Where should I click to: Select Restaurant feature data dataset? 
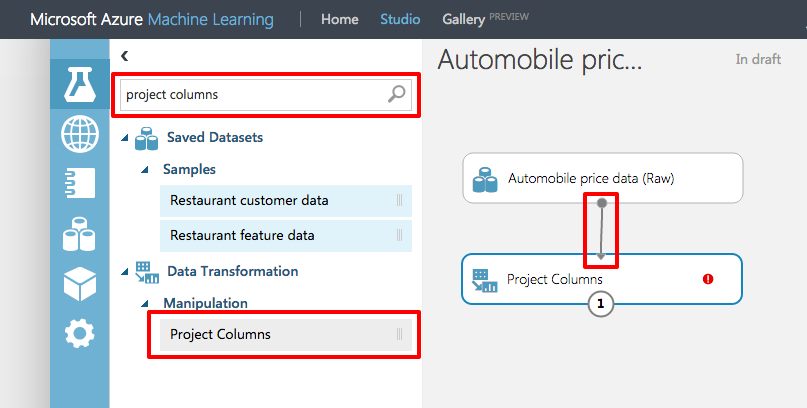242,235
